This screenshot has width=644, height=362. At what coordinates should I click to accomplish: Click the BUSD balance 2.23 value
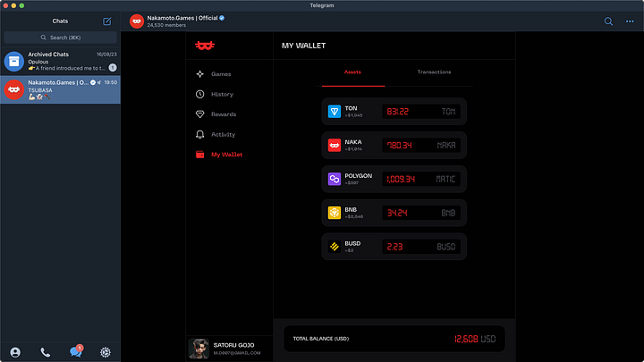tap(394, 247)
